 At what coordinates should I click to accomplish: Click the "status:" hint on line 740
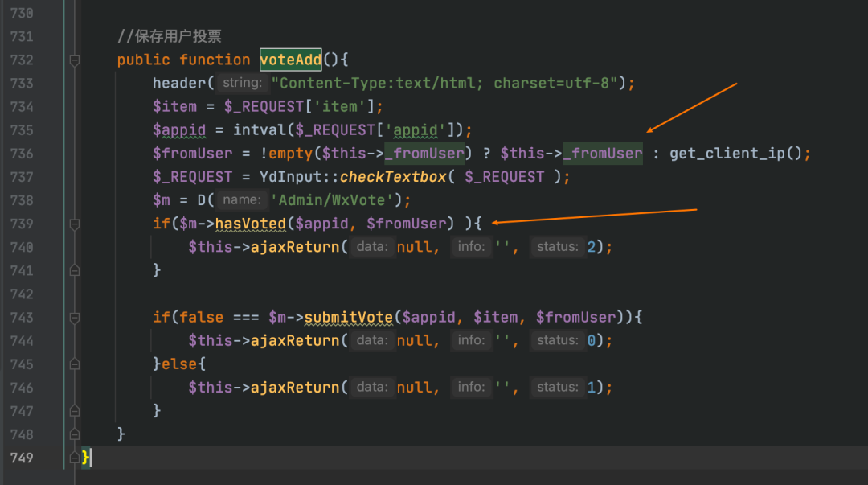point(556,247)
